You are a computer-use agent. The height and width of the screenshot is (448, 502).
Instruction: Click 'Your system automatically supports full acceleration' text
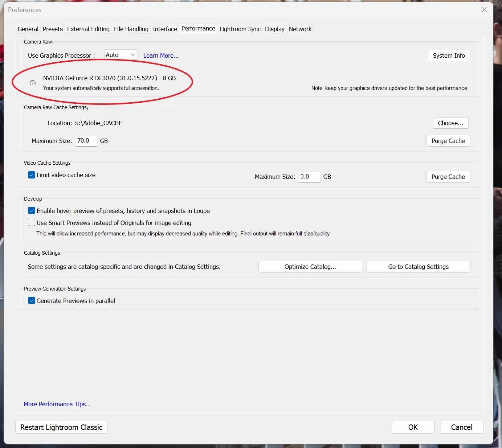[x=101, y=88]
